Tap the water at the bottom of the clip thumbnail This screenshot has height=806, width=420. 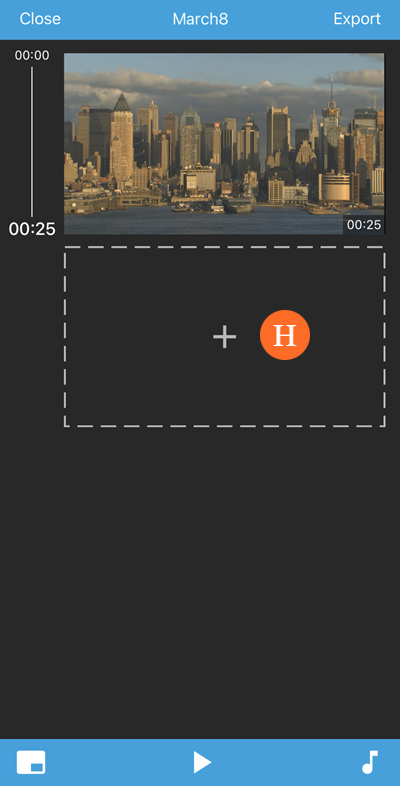[206, 224]
